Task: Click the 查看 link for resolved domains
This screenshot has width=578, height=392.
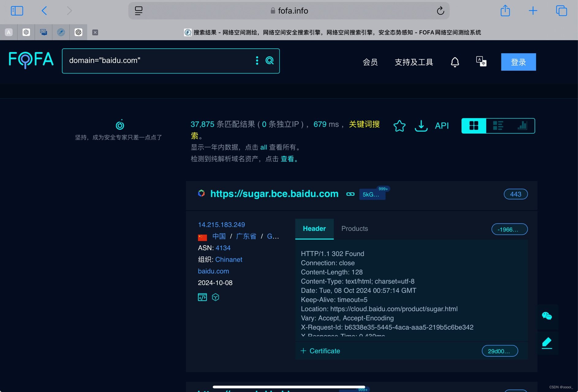Action: pyautogui.click(x=287, y=159)
